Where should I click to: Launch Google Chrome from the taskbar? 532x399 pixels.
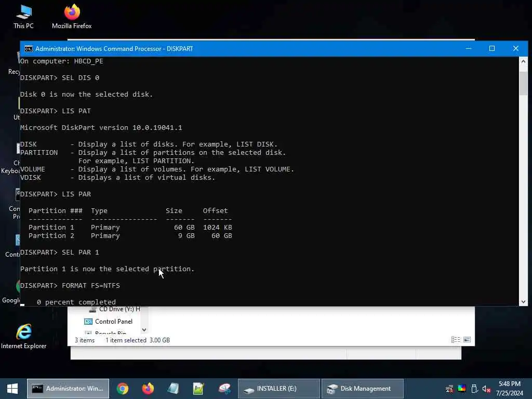coord(123,389)
